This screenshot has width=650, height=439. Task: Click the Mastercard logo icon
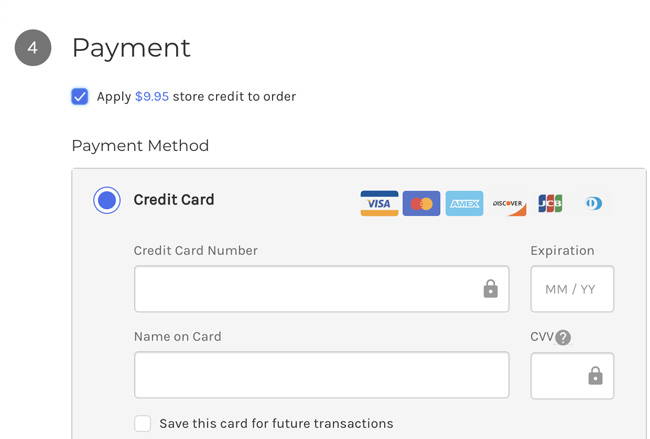[x=421, y=203]
